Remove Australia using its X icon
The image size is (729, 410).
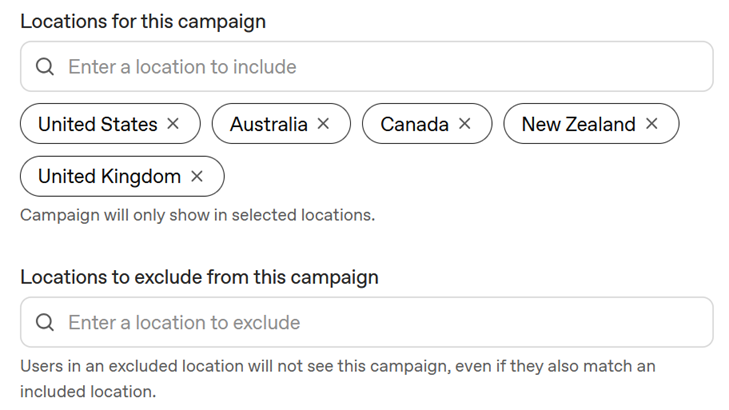point(323,124)
